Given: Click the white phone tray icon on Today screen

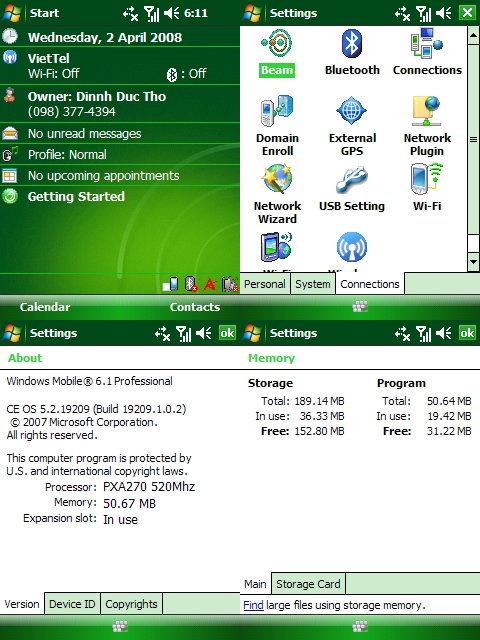Looking at the screenshot, I should pyautogui.click(x=171, y=284).
